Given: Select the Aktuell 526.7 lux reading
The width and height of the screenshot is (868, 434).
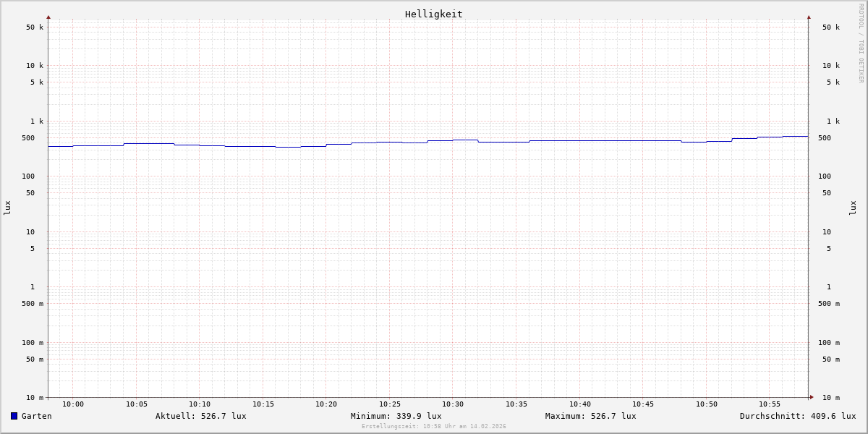Looking at the screenshot, I should pos(200,416).
